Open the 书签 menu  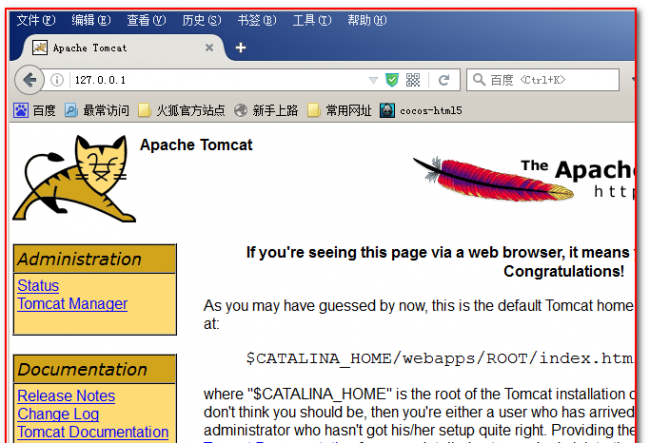click(257, 20)
